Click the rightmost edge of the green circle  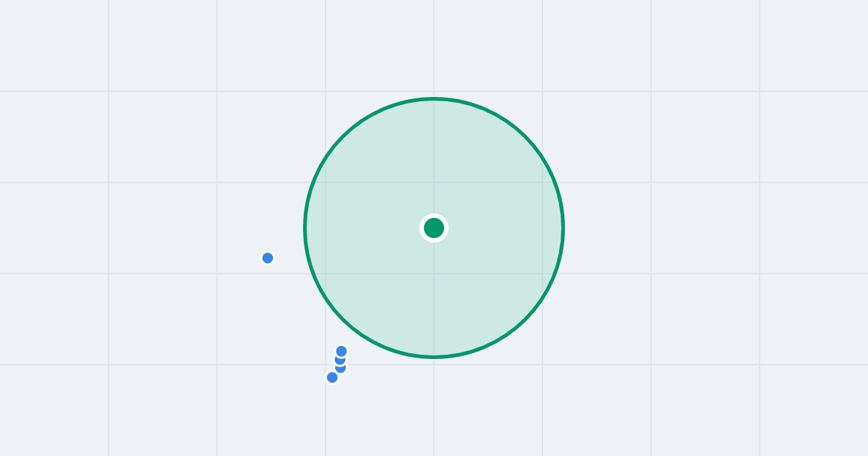(563, 228)
